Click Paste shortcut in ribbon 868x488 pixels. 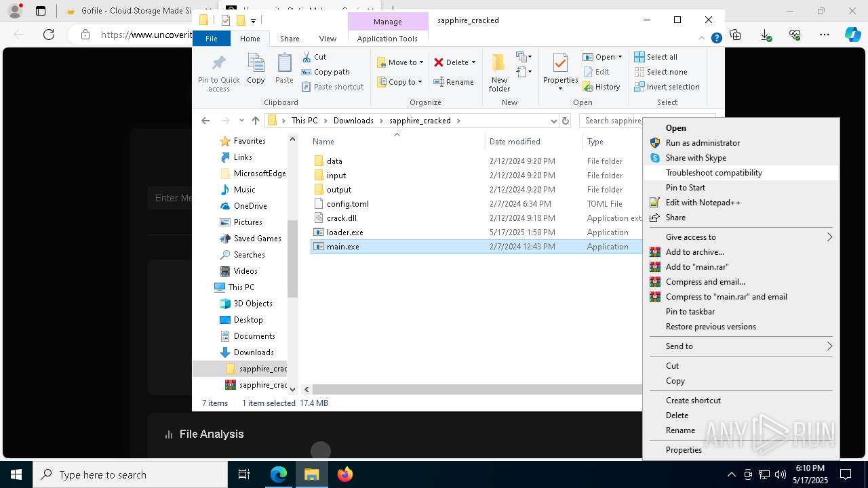point(332,87)
